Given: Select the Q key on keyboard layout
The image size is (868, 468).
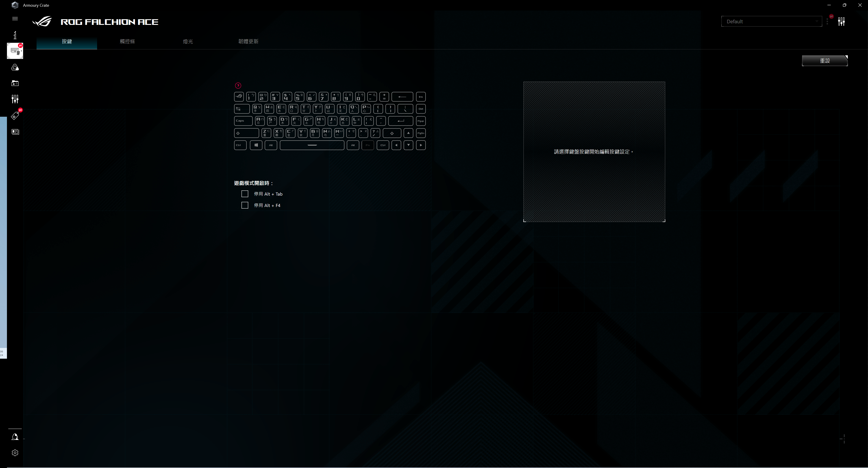Looking at the screenshot, I should pyautogui.click(x=257, y=109).
